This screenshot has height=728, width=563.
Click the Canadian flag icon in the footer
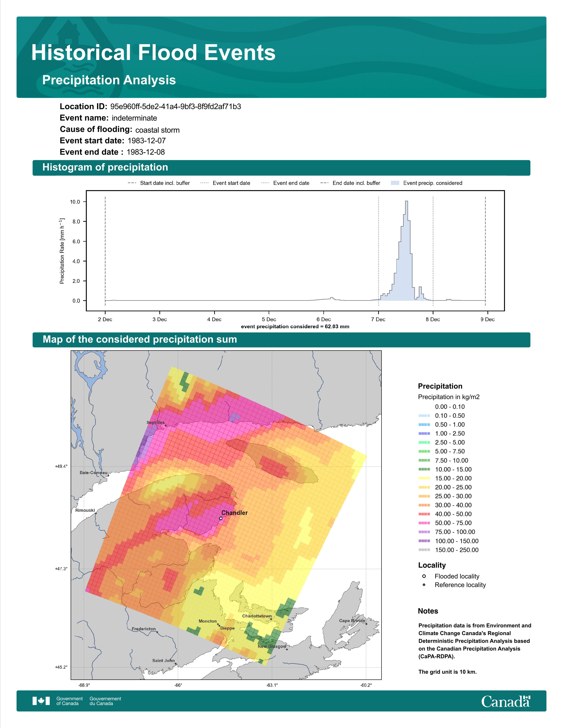coord(41,701)
